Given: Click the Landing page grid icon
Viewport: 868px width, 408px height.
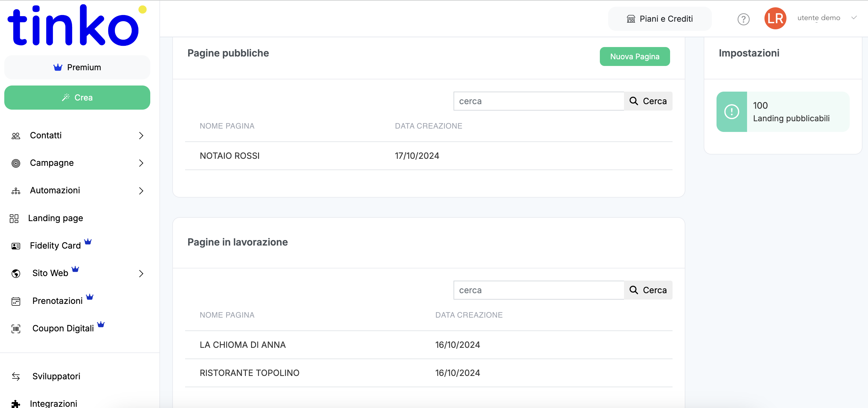Looking at the screenshot, I should click(14, 219).
